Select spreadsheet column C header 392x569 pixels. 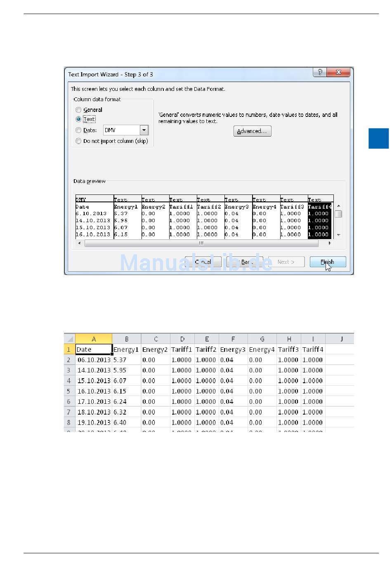[156, 339]
